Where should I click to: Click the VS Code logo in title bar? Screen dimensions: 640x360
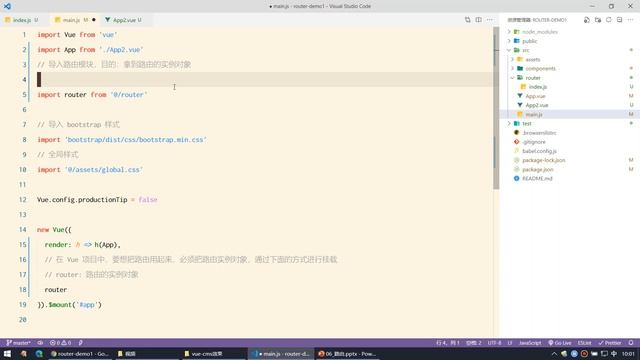pos(7,6)
